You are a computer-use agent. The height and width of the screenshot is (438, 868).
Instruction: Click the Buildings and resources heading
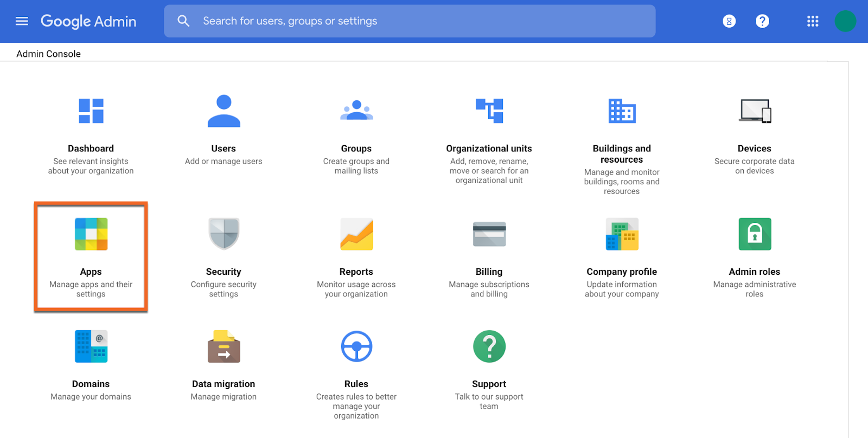coord(622,154)
